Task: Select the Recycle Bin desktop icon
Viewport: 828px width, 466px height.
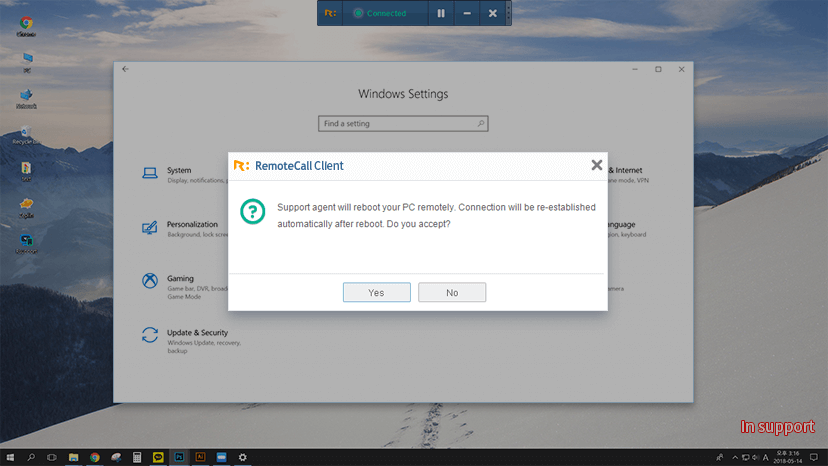Action: click(26, 135)
